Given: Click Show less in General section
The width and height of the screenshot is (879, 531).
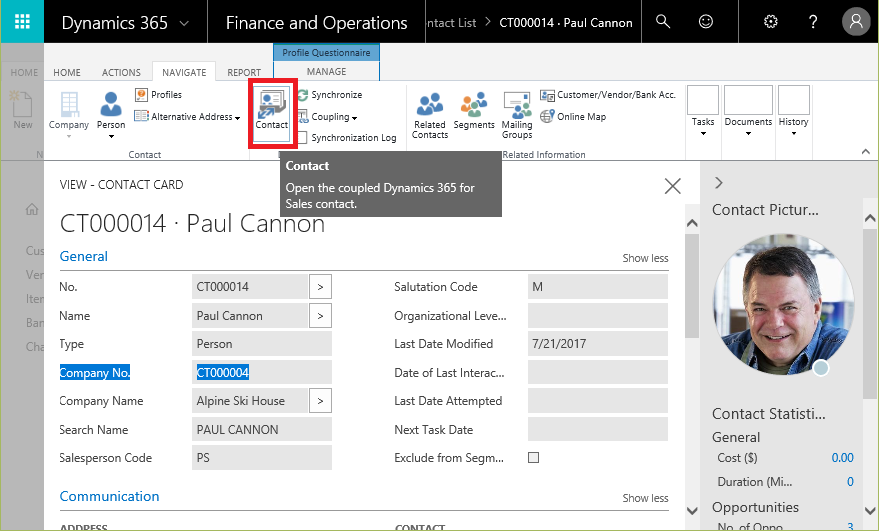Looking at the screenshot, I should coord(645,258).
